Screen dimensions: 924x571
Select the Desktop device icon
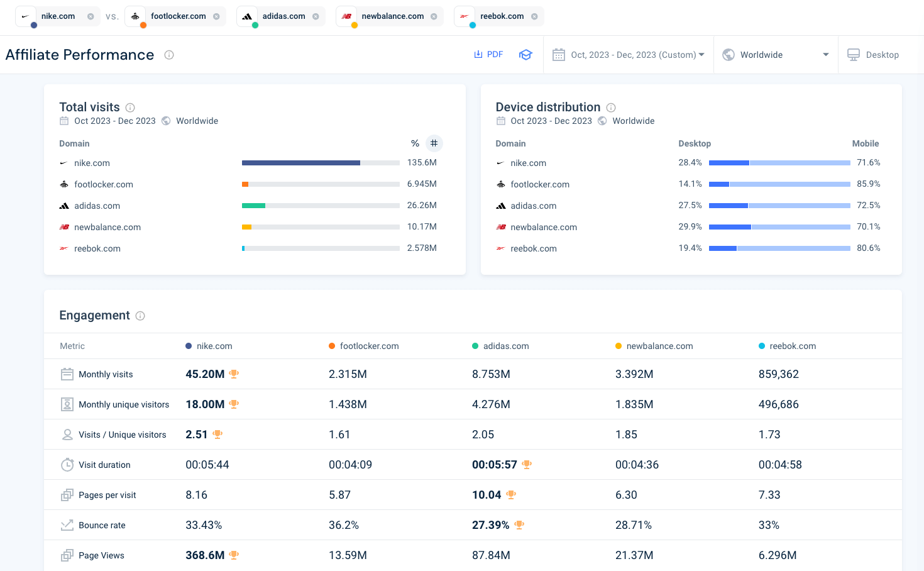tap(854, 54)
